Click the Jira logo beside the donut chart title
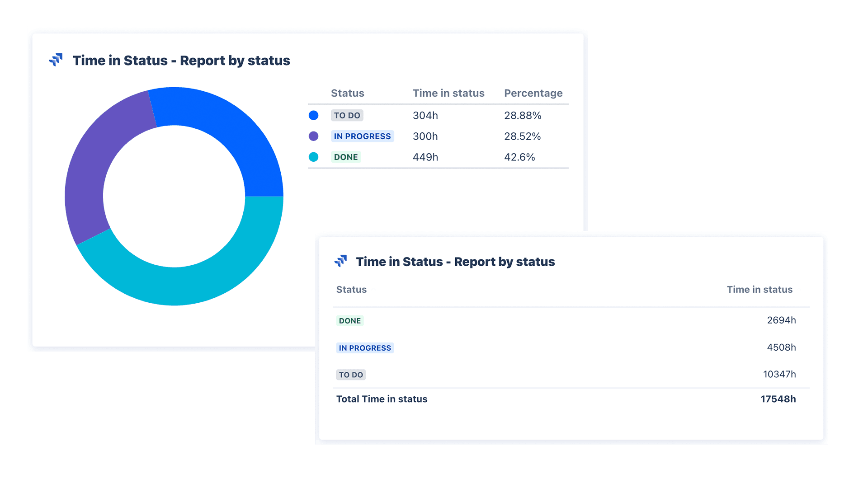 point(56,60)
